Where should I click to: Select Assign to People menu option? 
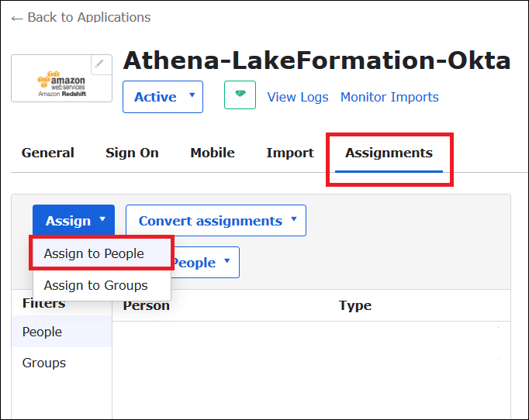coord(94,253)
